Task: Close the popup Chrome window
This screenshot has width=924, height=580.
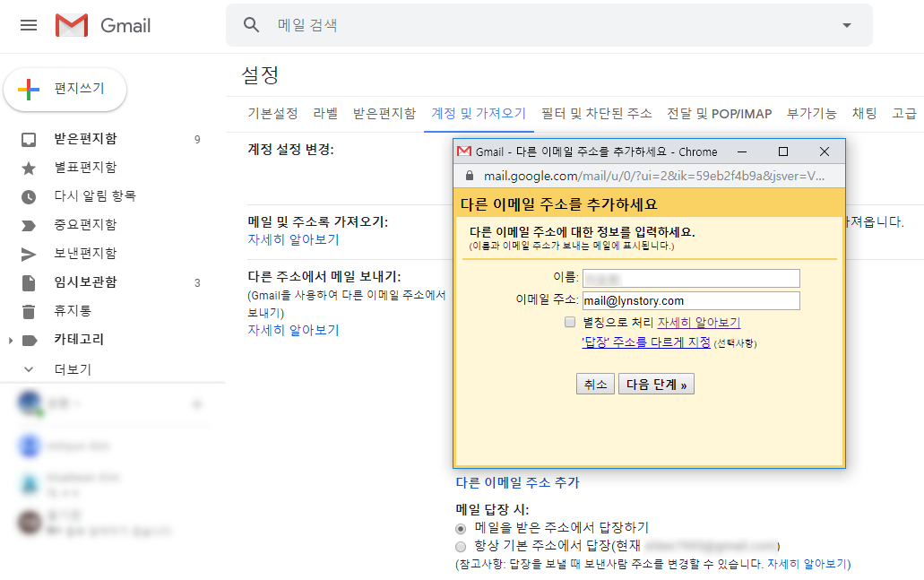Action: (825, 151)
